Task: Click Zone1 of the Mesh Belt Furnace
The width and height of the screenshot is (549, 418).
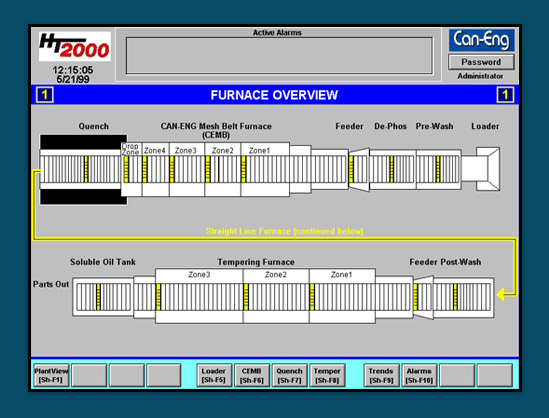Action: coord(265,169)
